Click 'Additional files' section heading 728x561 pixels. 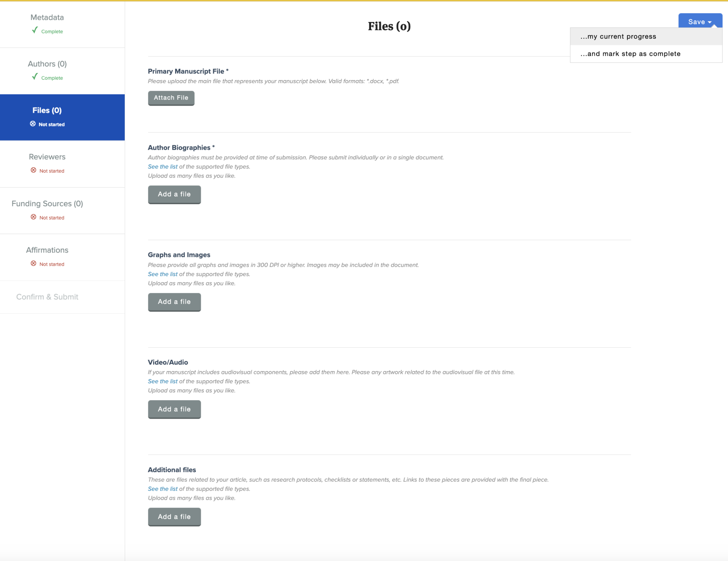pos(172,470)
